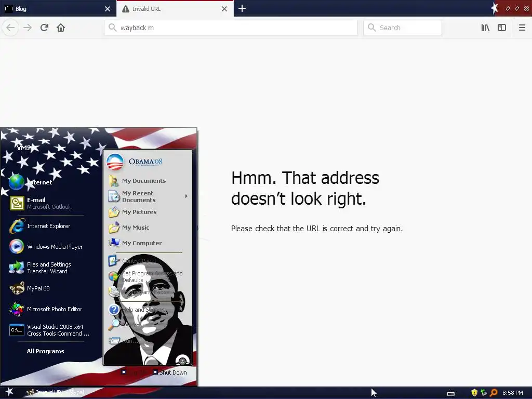
Task: Open the Library bookshelf icon in toolbar
Action: tap(485, 28)
